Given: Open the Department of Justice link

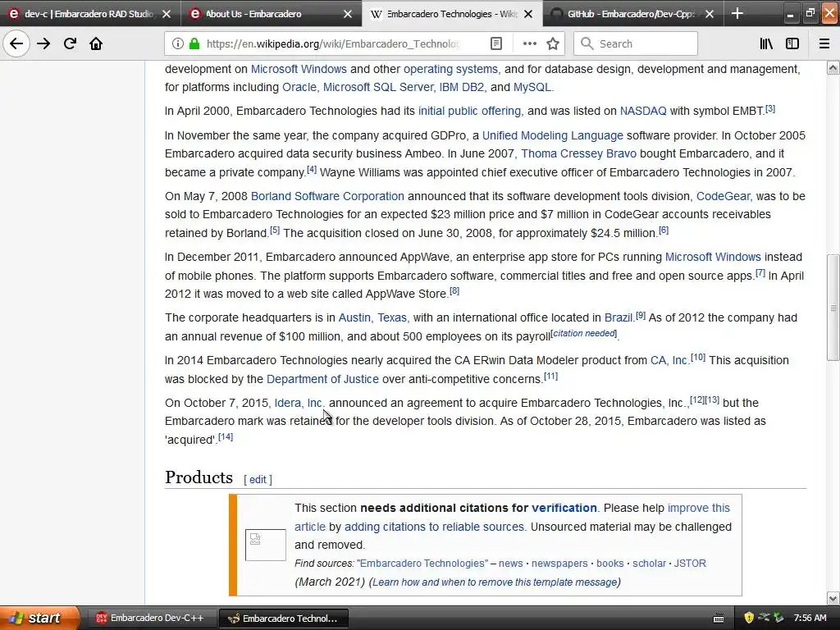Looking at the screenshot, I should [322, 379].
